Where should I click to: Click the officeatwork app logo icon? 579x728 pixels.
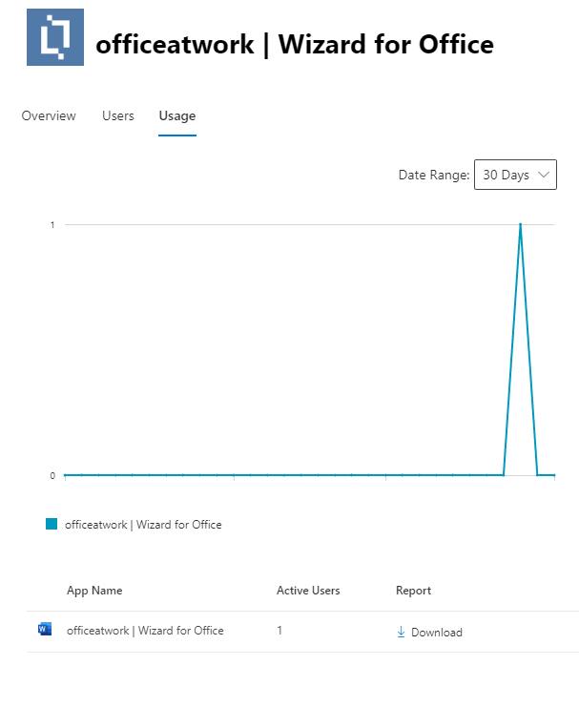tap(55, 37)
